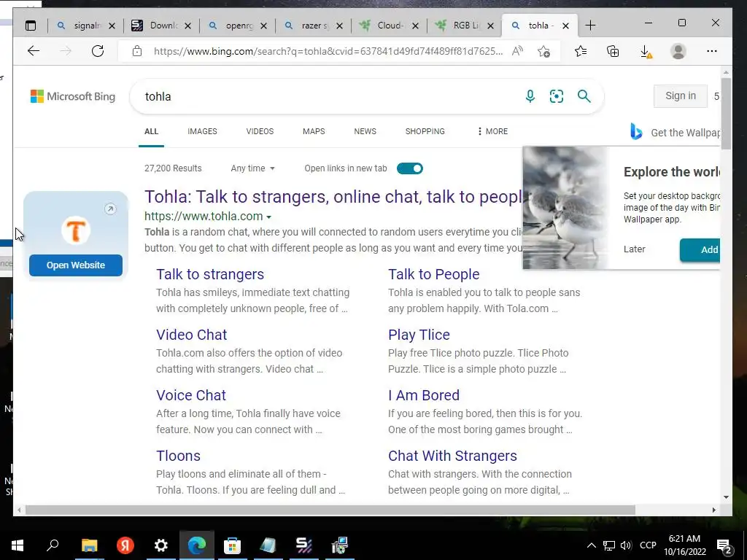Open the Chat With Strangers sublink
Screen dimensions: 747x560
452,456
